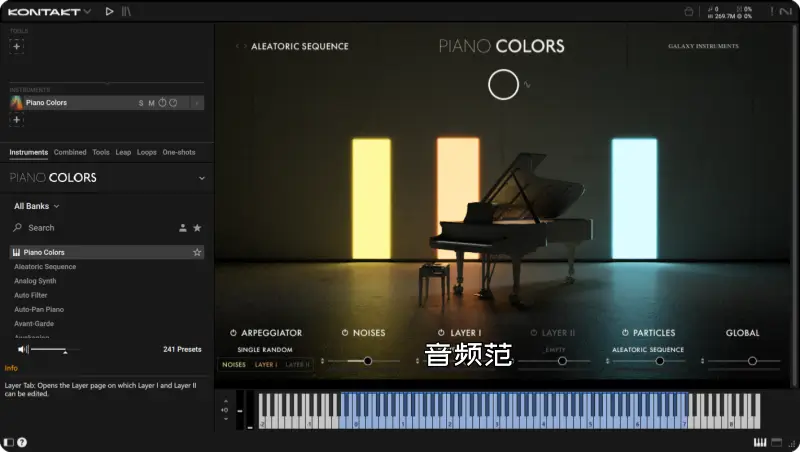Open the Kontakt main menu dropdown
The width and height of the screenshot is (800, 452).
pyautogui.click(x=86, y=11)
